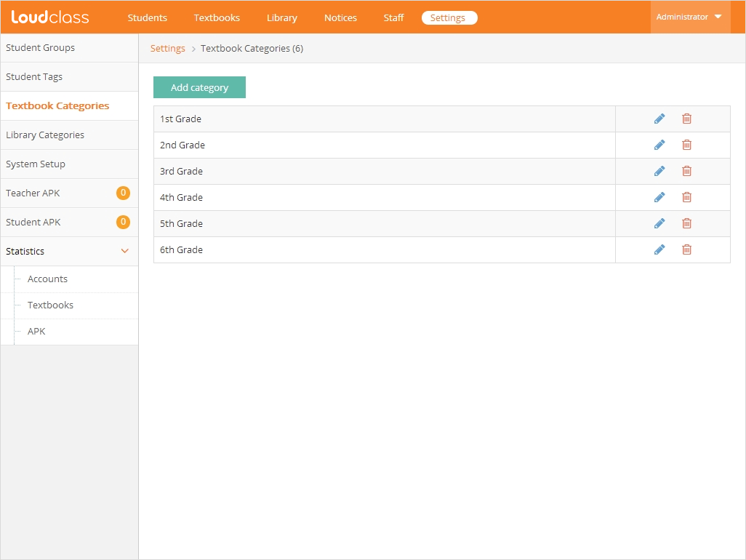
Task: Click the 5th Grade row text
Action: point(181,223)
